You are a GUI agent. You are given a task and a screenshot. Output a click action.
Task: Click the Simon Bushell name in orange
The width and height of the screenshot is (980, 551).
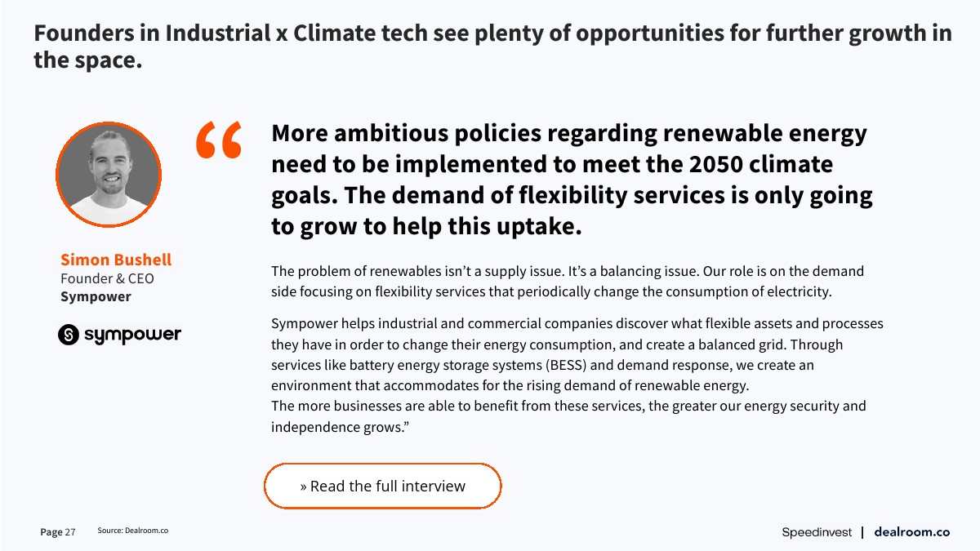pos(116,260)
